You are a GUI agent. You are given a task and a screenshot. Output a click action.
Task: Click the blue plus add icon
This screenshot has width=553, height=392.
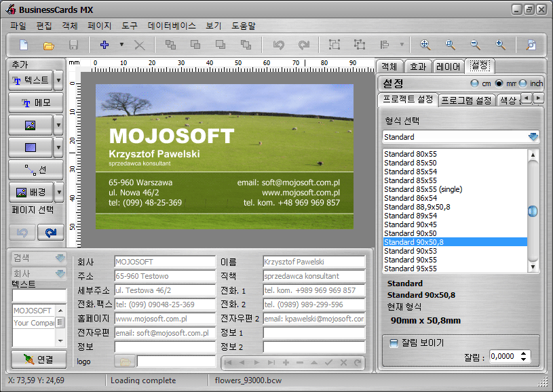point(104,45)
